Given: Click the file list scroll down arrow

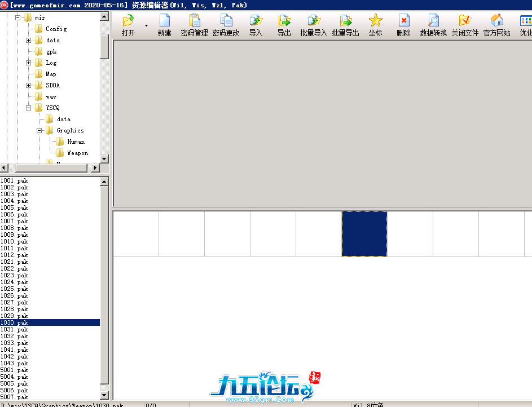Looking at the screenshot, I should pos(104,395).
